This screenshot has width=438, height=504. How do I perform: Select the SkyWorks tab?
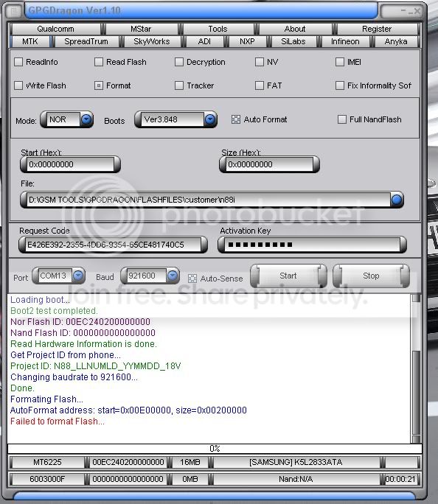click(151, 41)
